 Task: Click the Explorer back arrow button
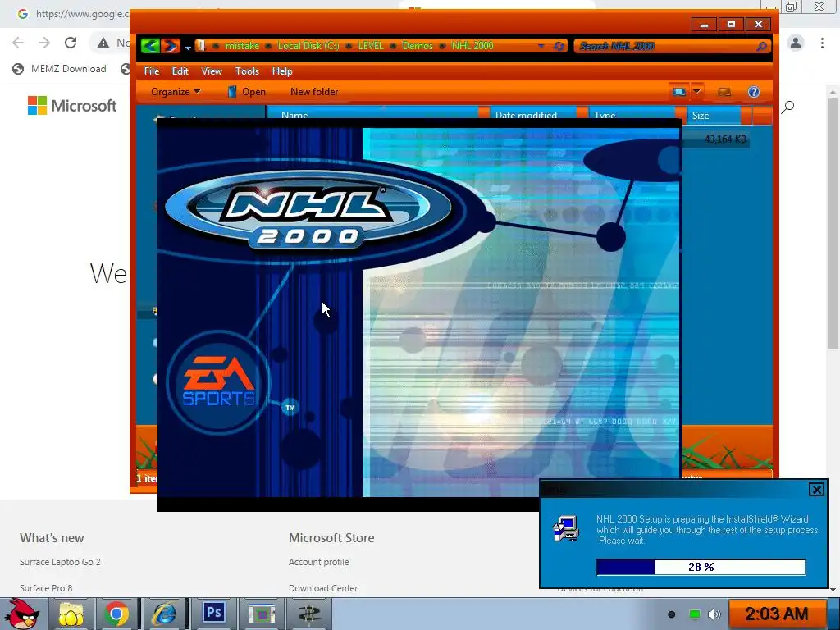click(x=151, y=46)
